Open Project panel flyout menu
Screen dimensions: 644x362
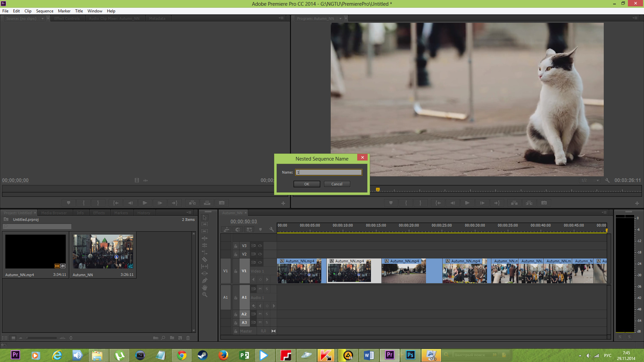coord(189,213)
